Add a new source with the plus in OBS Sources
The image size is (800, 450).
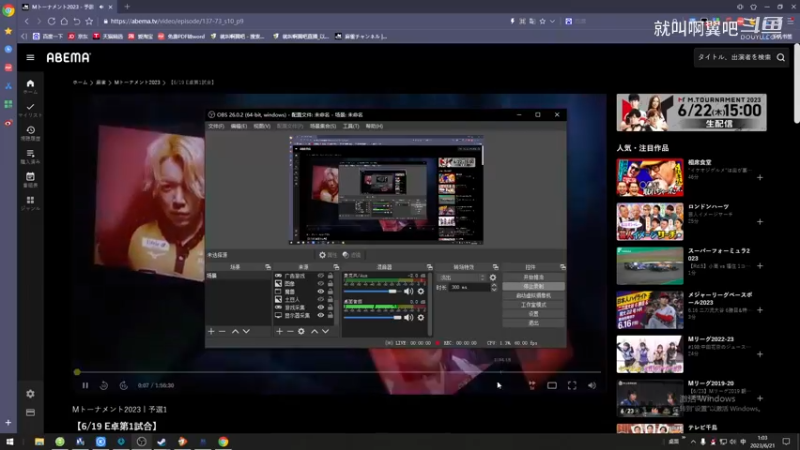(279, 331)
